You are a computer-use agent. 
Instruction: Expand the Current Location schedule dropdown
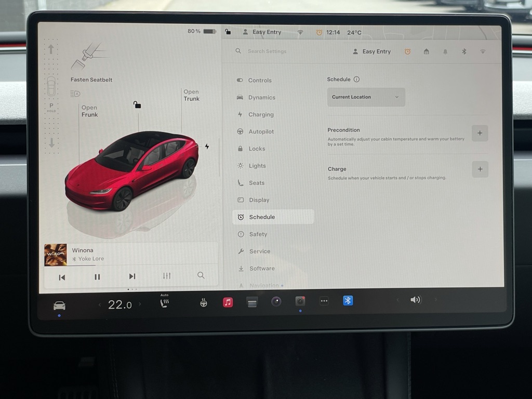click(366, 97)
